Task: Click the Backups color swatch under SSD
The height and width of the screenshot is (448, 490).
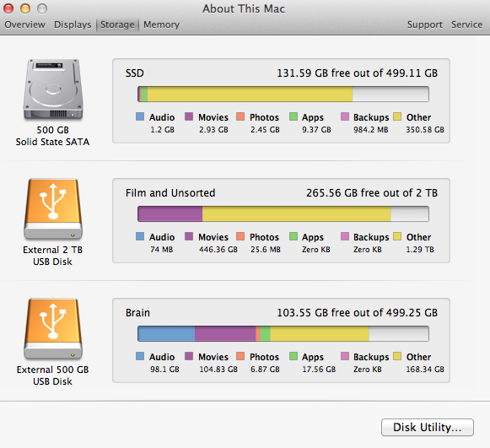Action: click(345, 116)
